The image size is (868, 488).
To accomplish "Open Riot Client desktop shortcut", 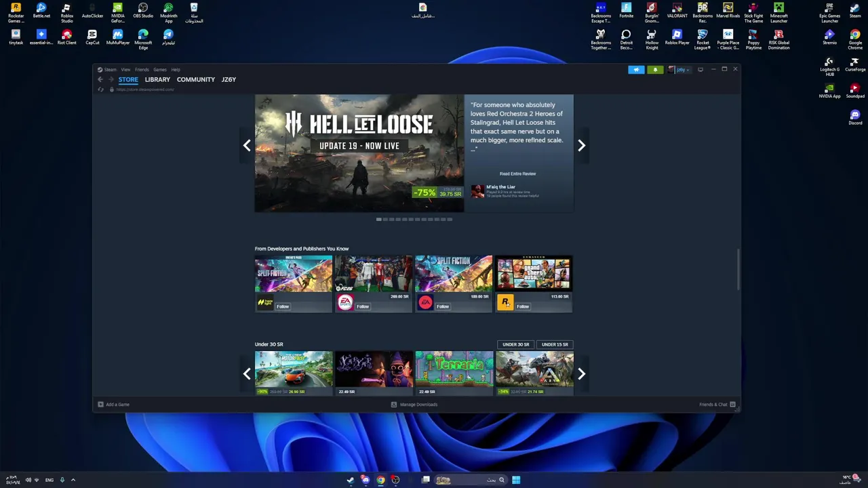I will coord(66,37).
